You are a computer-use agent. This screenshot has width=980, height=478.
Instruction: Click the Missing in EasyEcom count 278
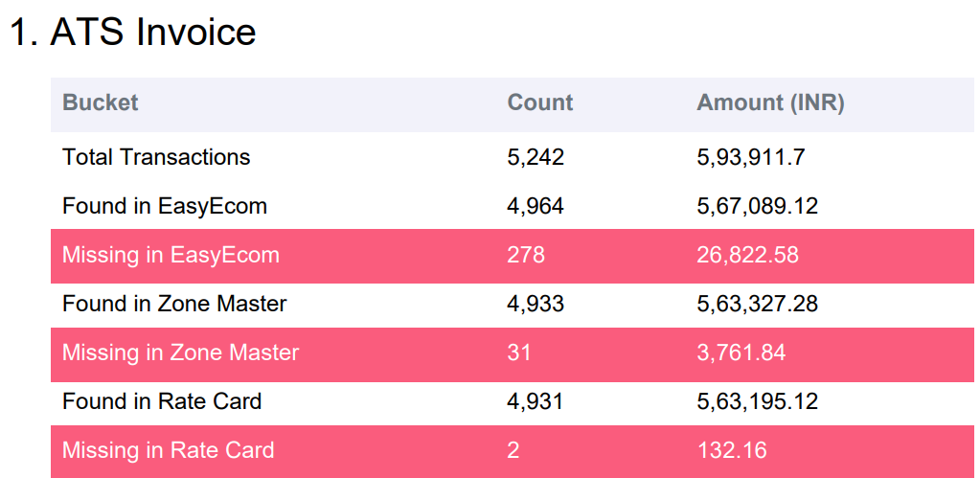[x=525, y=255]
